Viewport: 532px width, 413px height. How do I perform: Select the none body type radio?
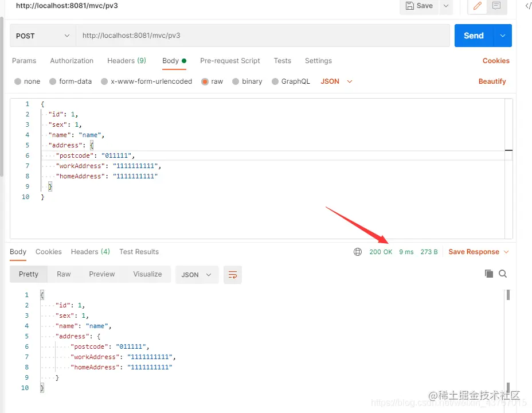click(18, 81)
